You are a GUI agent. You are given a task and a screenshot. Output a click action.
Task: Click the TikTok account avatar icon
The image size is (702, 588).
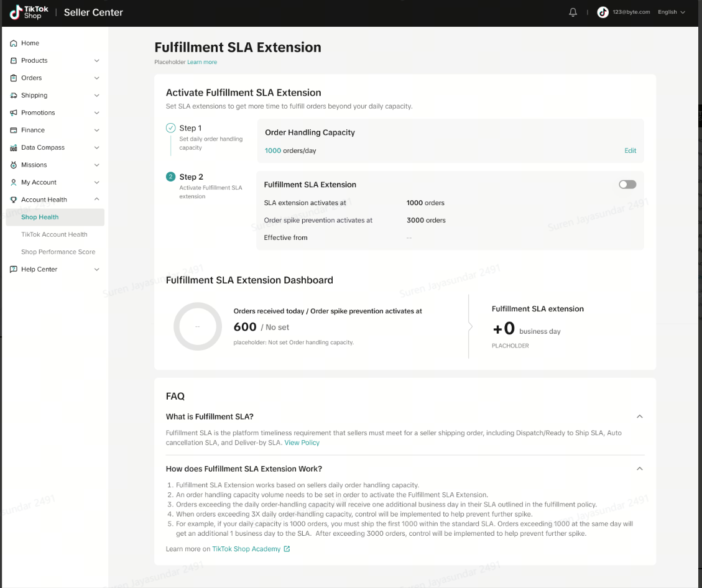coord(603,12)
